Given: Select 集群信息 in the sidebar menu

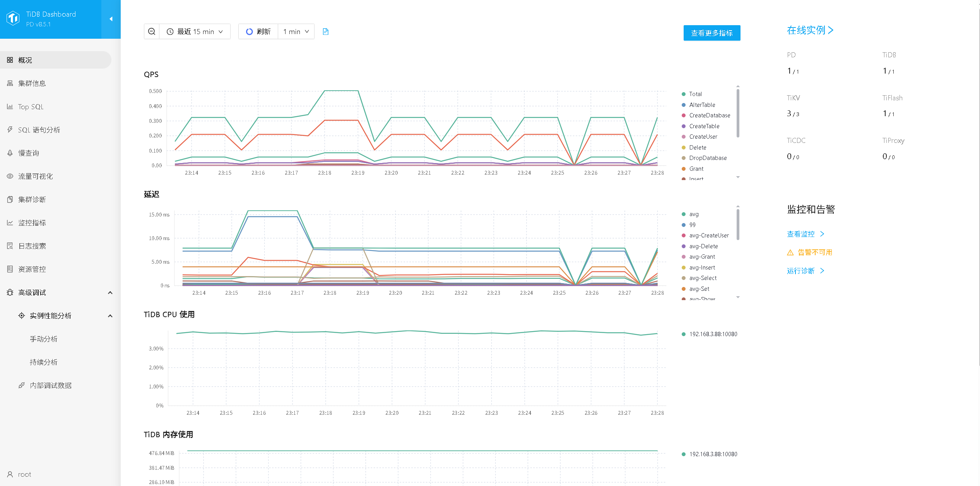Looking at the screenshot, I should click(x=32, y=83).
